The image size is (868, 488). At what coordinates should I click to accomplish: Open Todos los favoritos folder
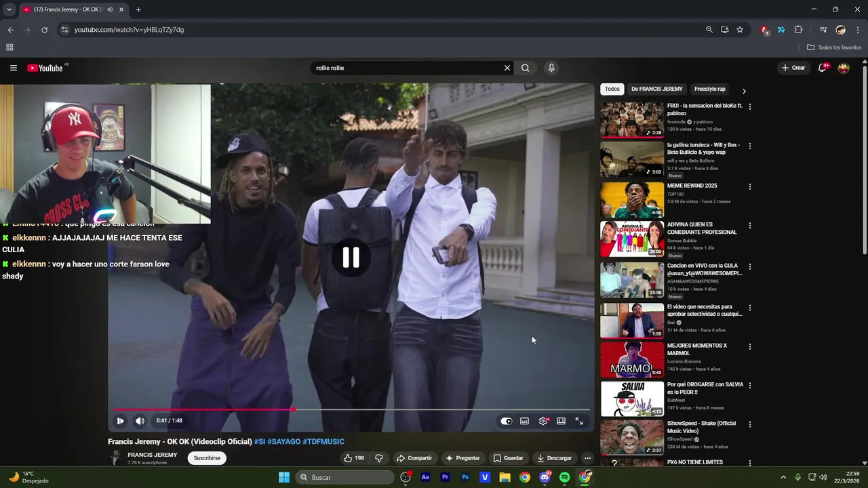coord(834,47)
